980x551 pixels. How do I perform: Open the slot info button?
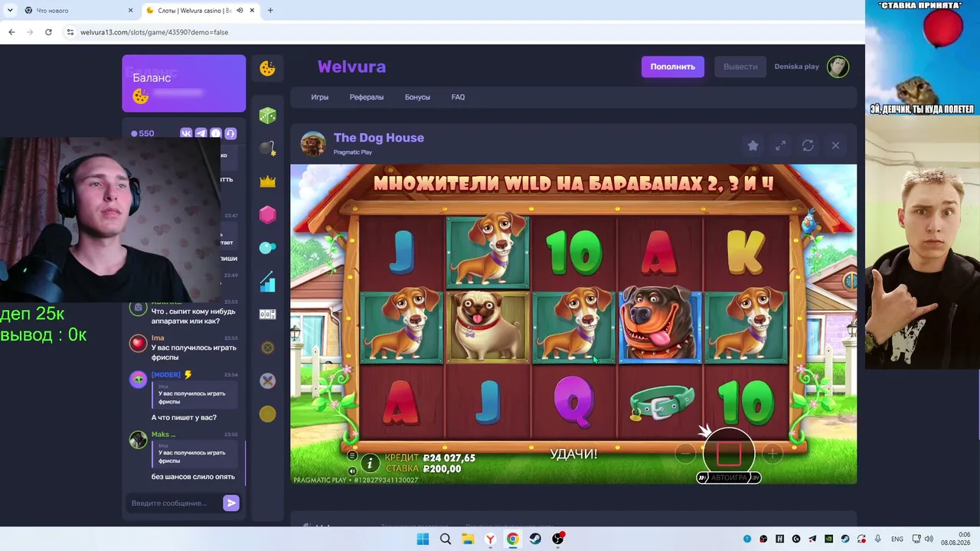pos(370,463)
